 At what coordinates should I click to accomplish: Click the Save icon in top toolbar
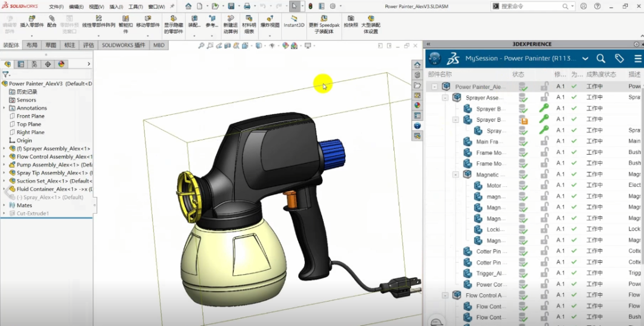[231, 6]
